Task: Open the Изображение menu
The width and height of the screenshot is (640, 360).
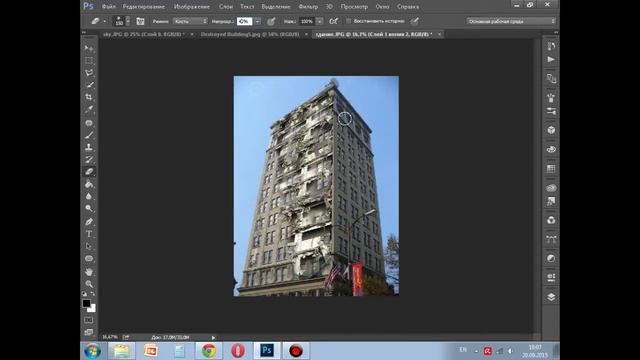Action: [x=192, y=7]
